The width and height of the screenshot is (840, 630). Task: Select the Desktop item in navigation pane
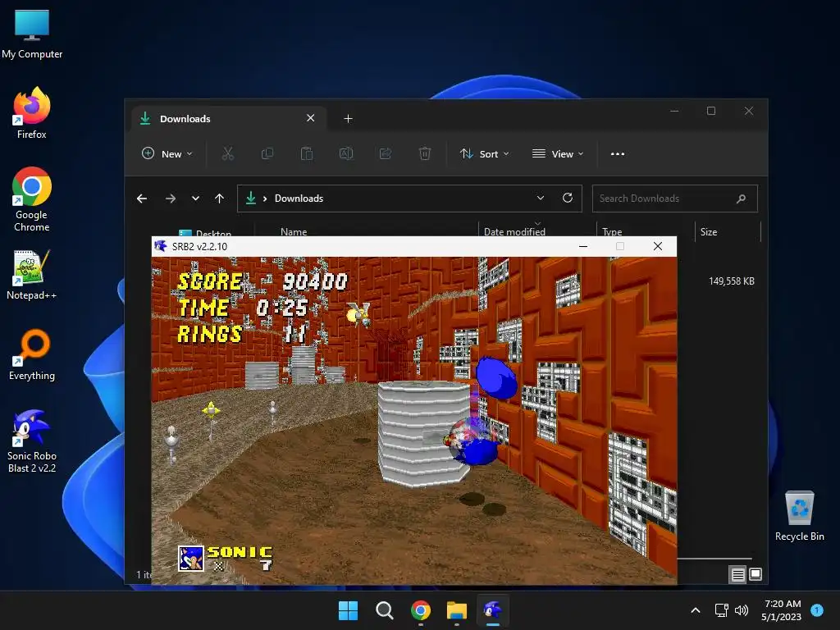pos(206,233)
